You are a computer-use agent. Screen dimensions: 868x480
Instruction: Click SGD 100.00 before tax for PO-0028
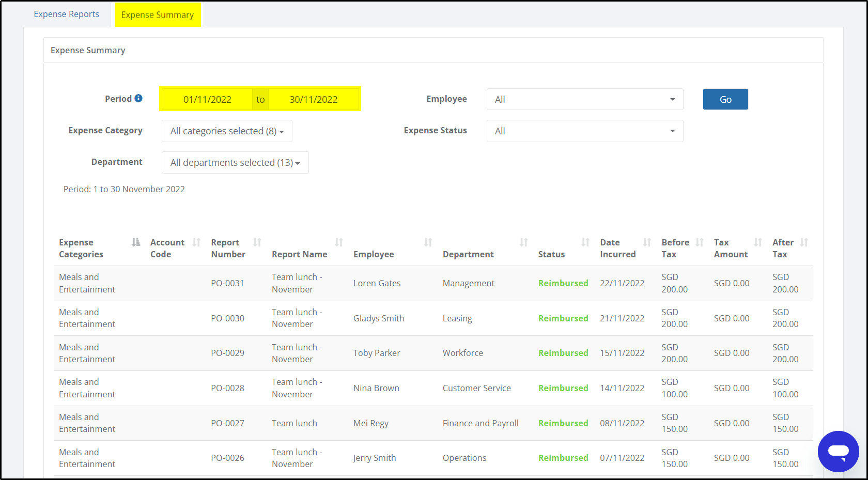tap(675, 388)
